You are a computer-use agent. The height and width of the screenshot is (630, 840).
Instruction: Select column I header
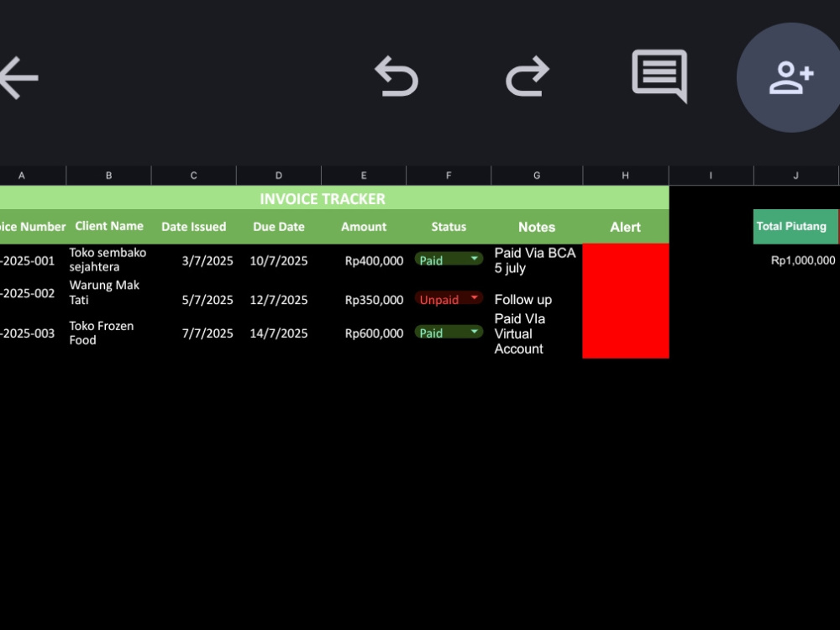pyautogui.click(x=711, y=176)
